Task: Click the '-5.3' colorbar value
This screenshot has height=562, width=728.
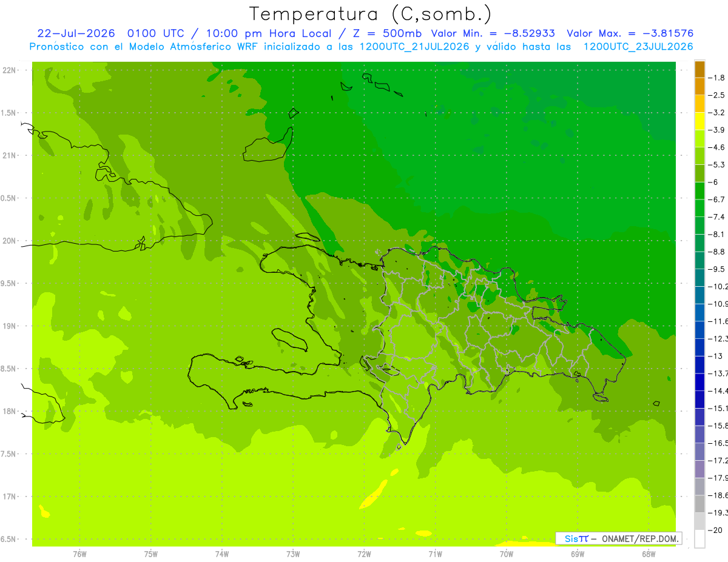Action: [717, 164]
